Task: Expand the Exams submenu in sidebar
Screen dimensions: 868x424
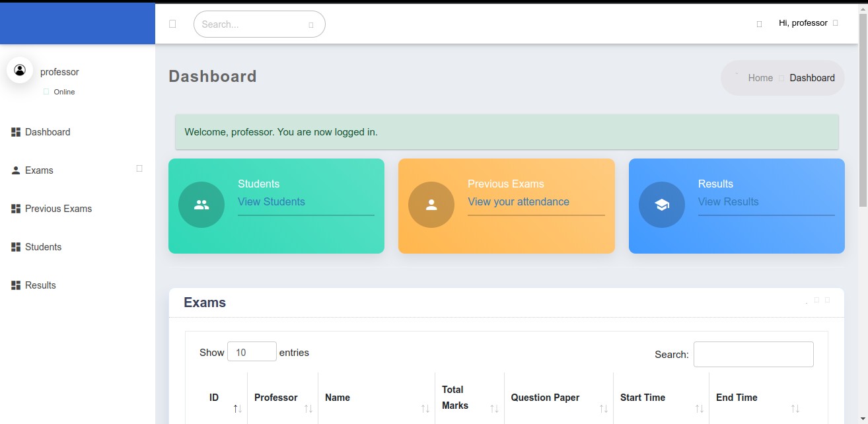Action: [x=139, y=169]
